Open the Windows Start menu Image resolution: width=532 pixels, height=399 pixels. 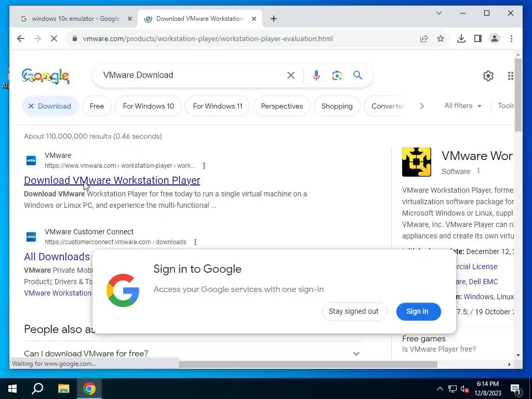(x=12, y=389)
